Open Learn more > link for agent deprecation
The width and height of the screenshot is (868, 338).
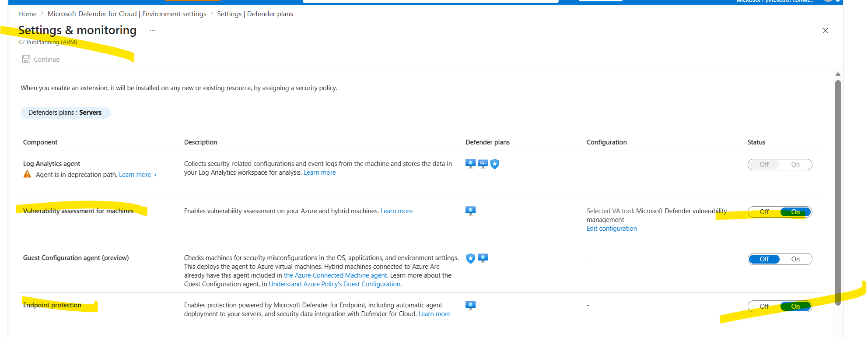138,175
